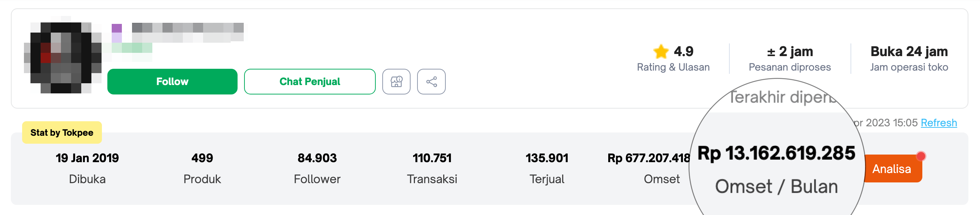Open Chat Penjual with the seller
This screenshot has height=215, width=980.
coord(310,81)
